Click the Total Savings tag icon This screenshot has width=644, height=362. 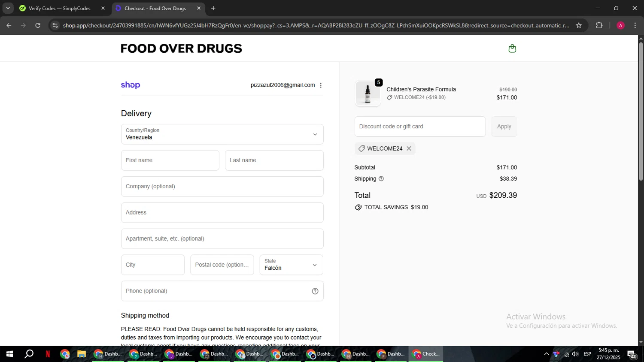[x=358, y=208]
